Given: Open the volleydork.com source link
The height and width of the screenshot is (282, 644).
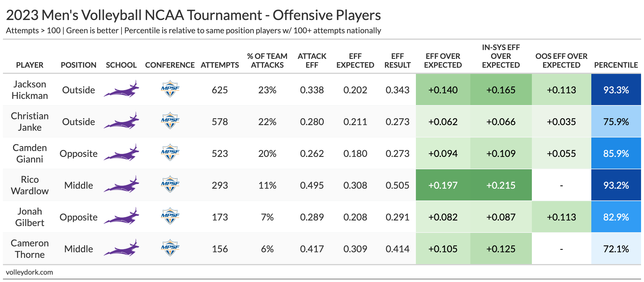Looking at the screenshot, I should pyautogui.click(x=29, y=272).
